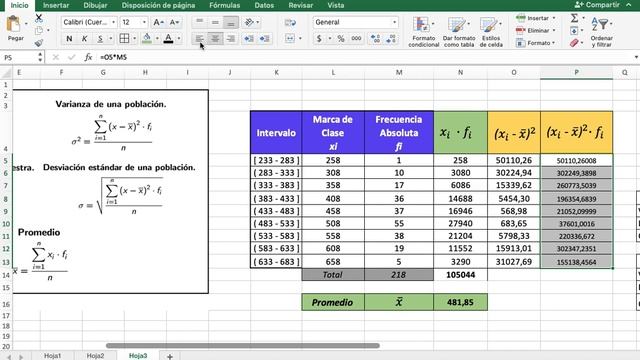Apply currency number format

319,39
